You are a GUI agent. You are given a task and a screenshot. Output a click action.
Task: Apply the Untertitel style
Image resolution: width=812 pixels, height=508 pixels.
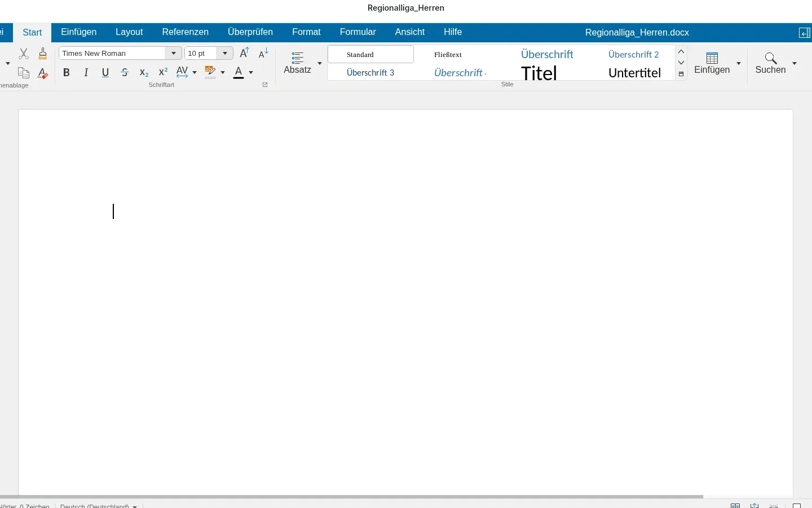point(634,73)
